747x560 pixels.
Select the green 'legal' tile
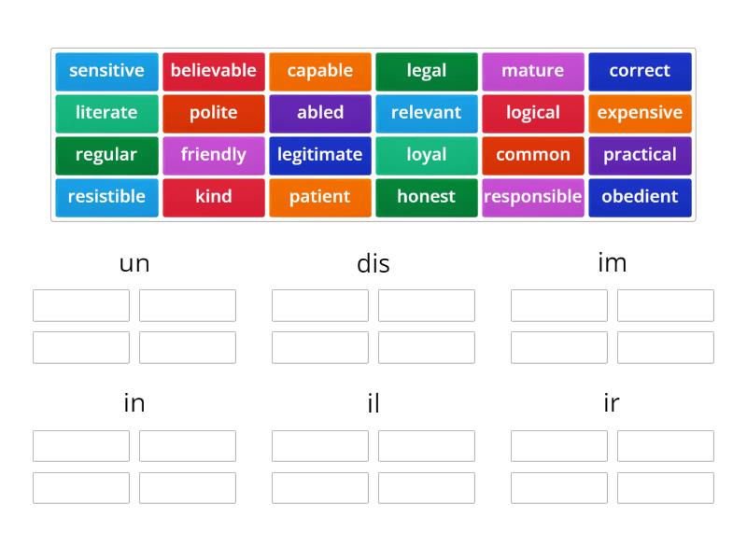pos(426,71)
